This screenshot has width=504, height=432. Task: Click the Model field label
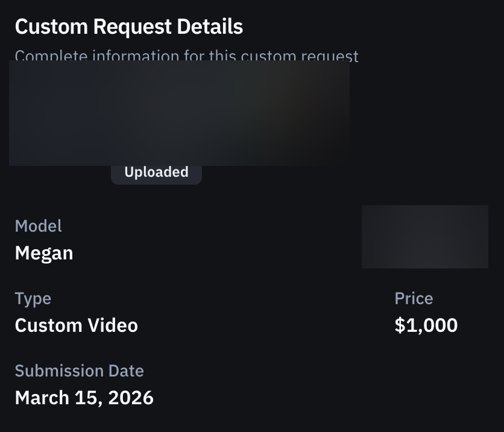(x=38, y=226)
